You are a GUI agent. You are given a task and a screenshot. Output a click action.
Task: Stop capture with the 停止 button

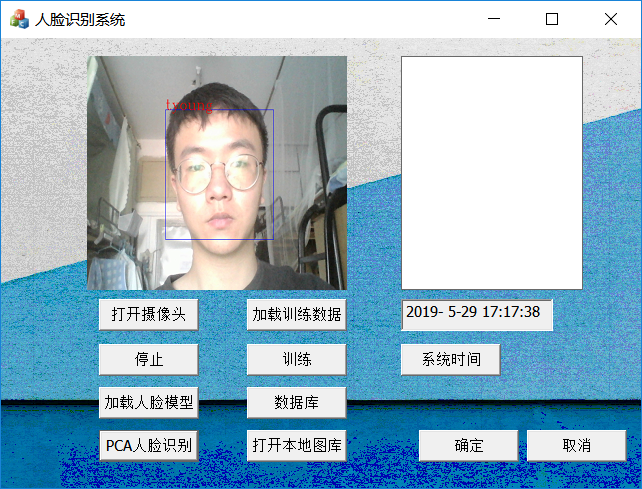(149, 360)
